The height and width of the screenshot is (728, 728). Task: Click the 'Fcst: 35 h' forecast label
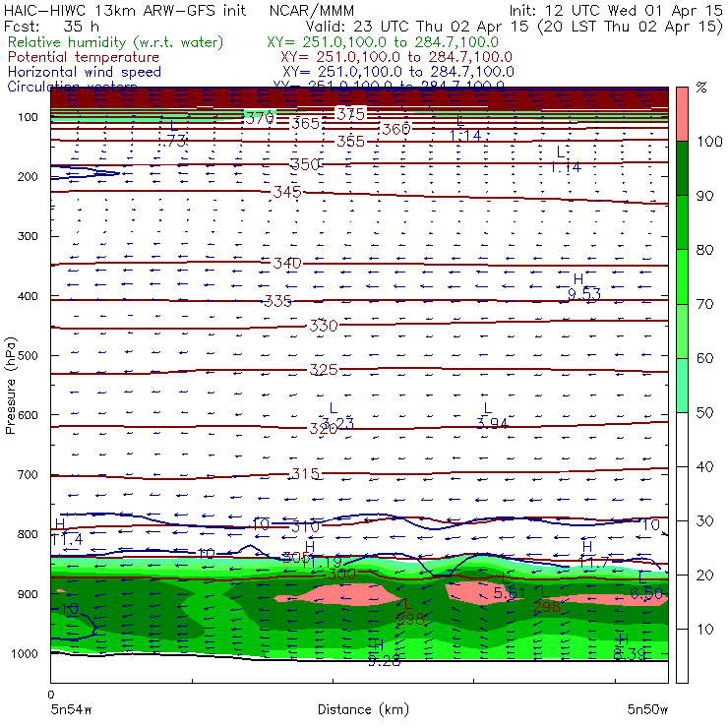[x=51, y=26]
